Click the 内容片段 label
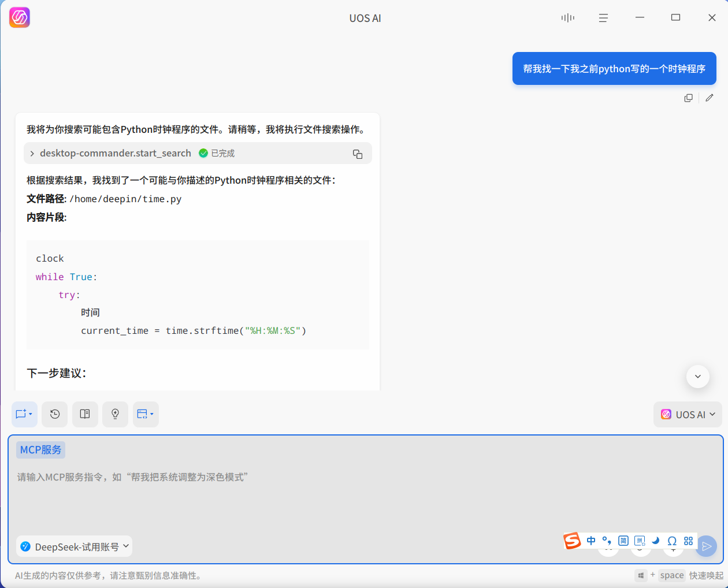 (x=47, y=218)
